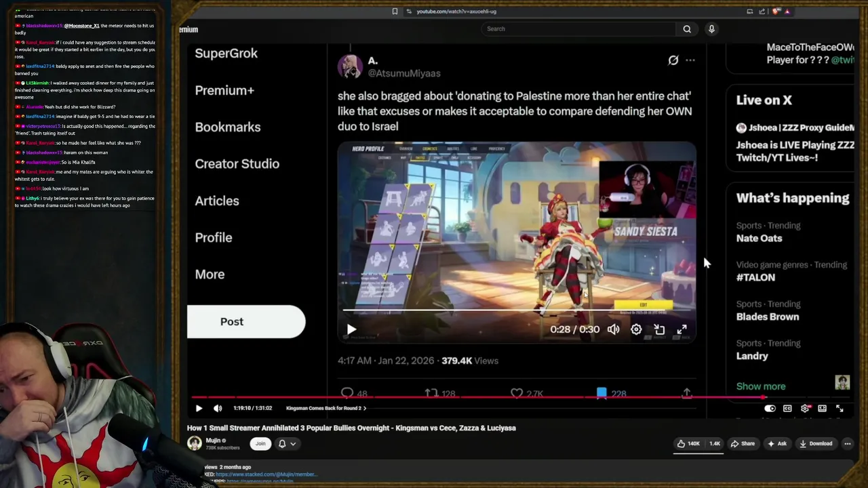Image resolution: width=868 pixels, height=488 pixels.
Task: Click the tweet reply icon showing 48
Action: pyautogui.click(x=347, y=393)
